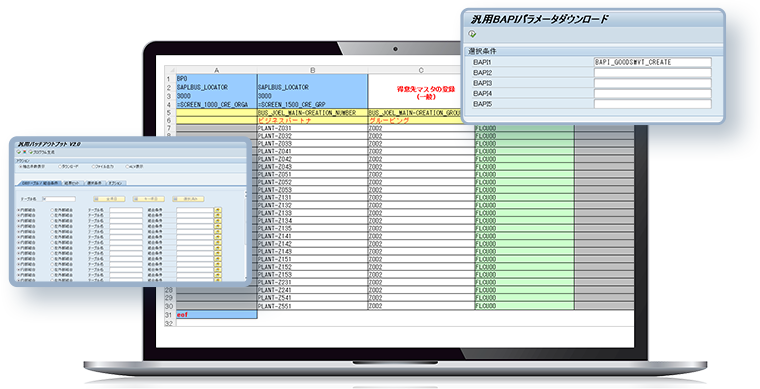Click cell '=SCREEN_1000_CRE_ORGA'

coord(216,105)
